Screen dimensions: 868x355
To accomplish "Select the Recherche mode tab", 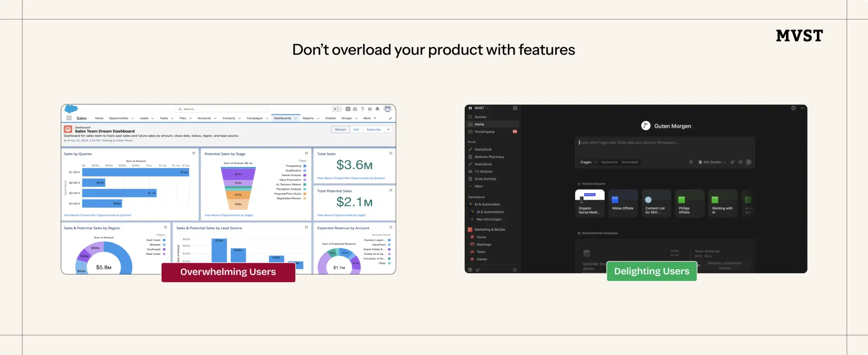I will click(609, 162).
